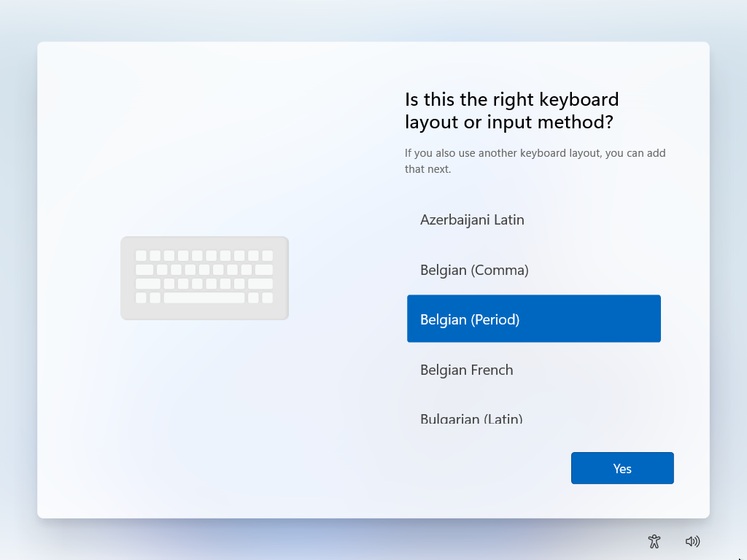Click the 'Is this the right keyboard layout' heading
747x560 pixels.
click(x=511, y=111)
